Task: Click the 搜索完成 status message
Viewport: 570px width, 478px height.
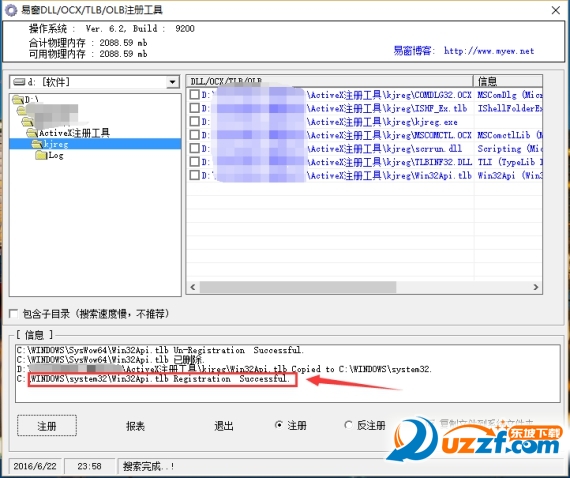Action: point(149,466)
